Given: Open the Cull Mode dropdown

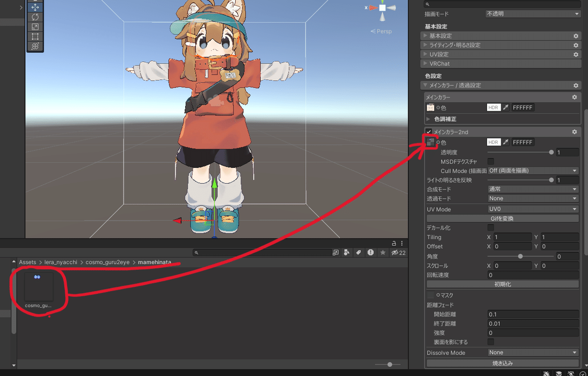Looking at the screenshot, I should 533,170.
